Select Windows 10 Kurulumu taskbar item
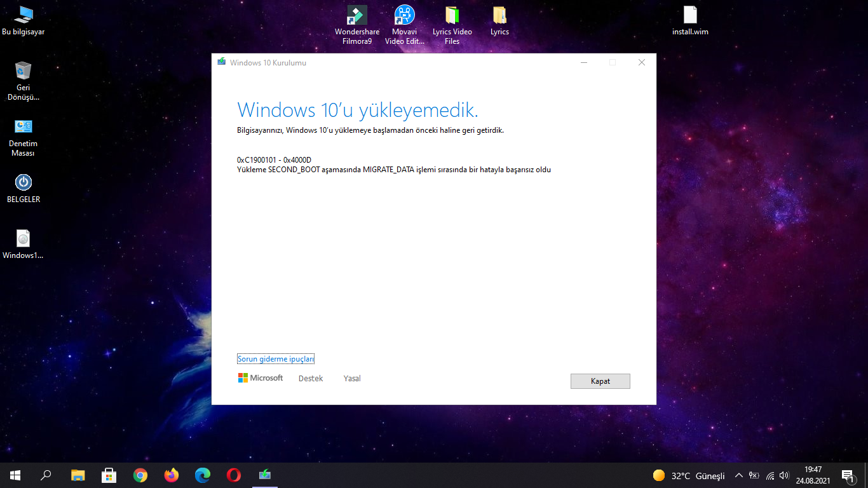 click(x=265, y=475)
